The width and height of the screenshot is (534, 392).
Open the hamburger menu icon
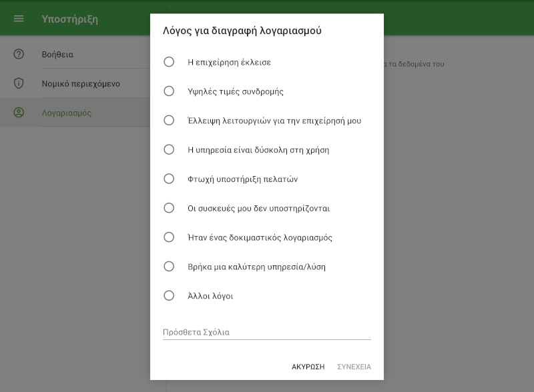19,19
